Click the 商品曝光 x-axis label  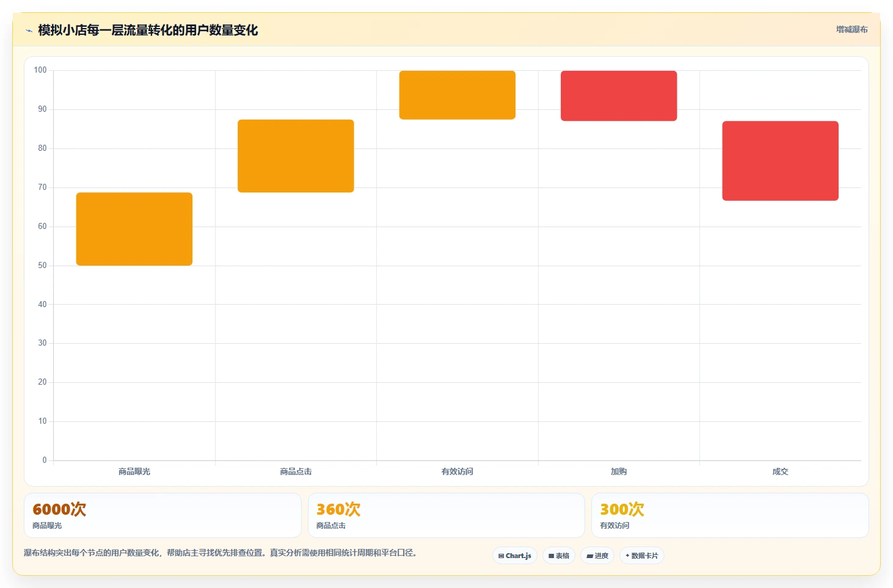[x=134, y=471]
